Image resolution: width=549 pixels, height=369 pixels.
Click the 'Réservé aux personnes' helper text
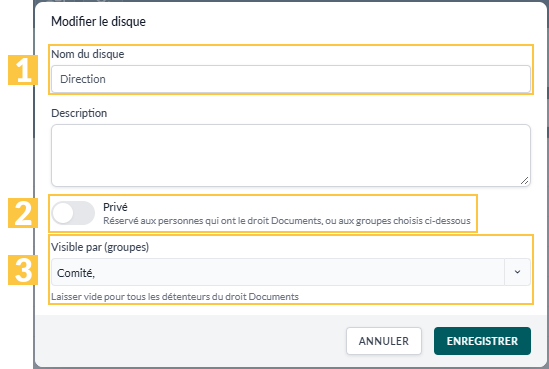[287, 221]
